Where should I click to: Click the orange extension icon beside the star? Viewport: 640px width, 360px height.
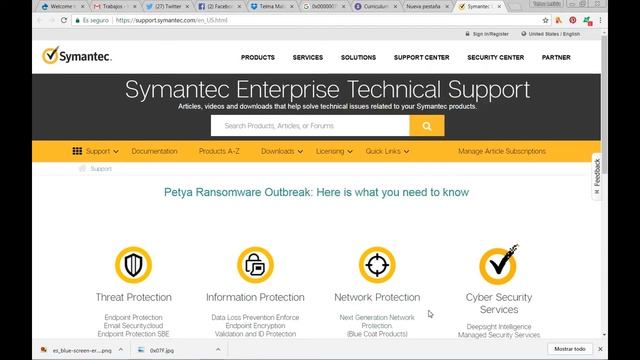coord(559,20)
